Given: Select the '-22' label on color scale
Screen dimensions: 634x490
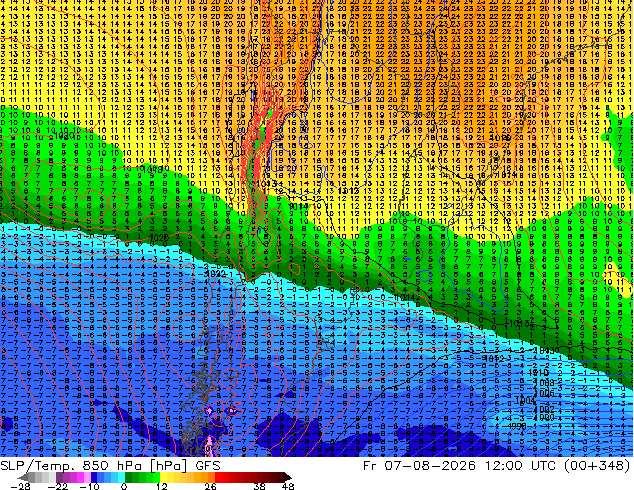Looking at the screenshot, I should (58, 486).
